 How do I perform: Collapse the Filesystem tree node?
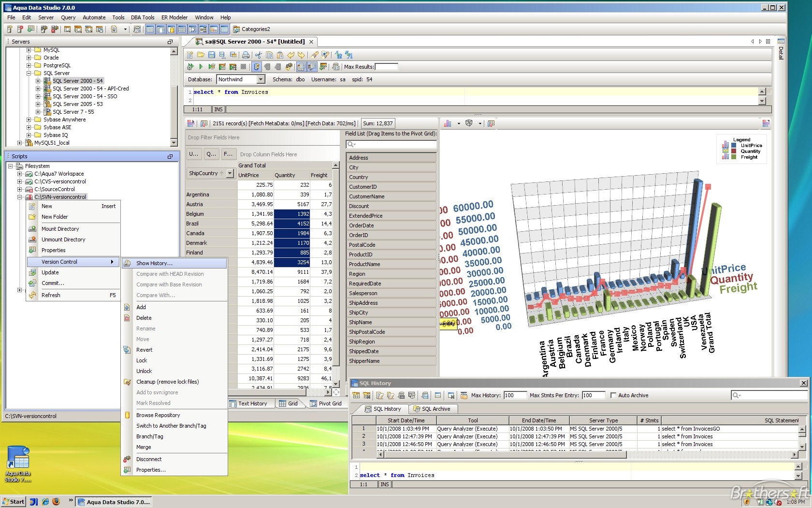click(11, 166)
